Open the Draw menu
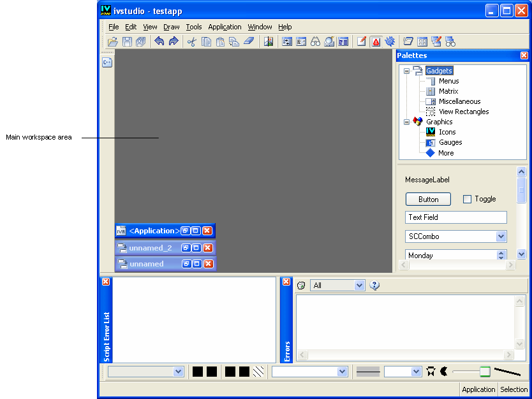 pos(172,27)
